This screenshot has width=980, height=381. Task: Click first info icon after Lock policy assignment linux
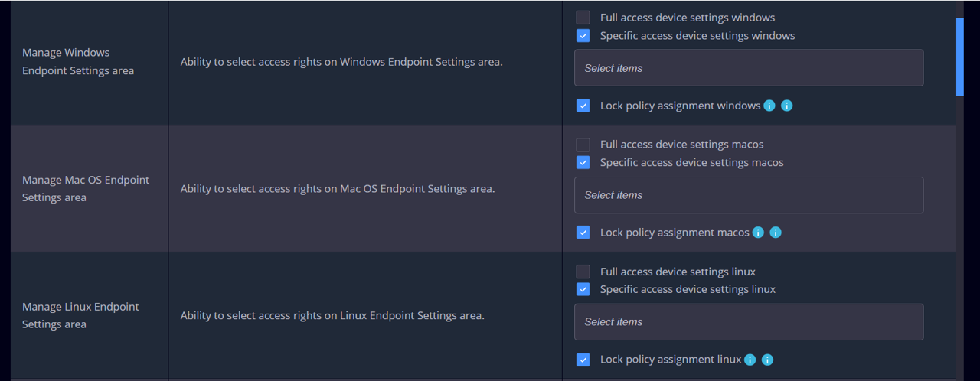pyautogui.click(x=750, y=360)
